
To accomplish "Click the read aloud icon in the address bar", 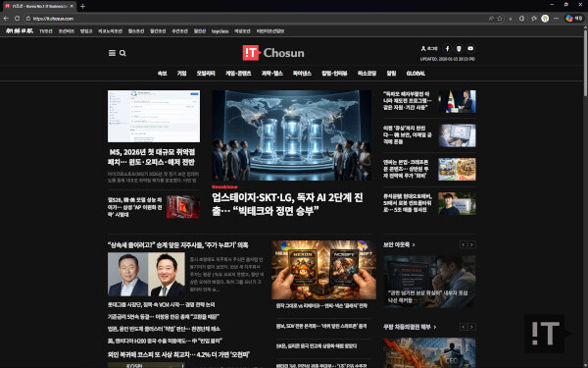I will [491, 18].
